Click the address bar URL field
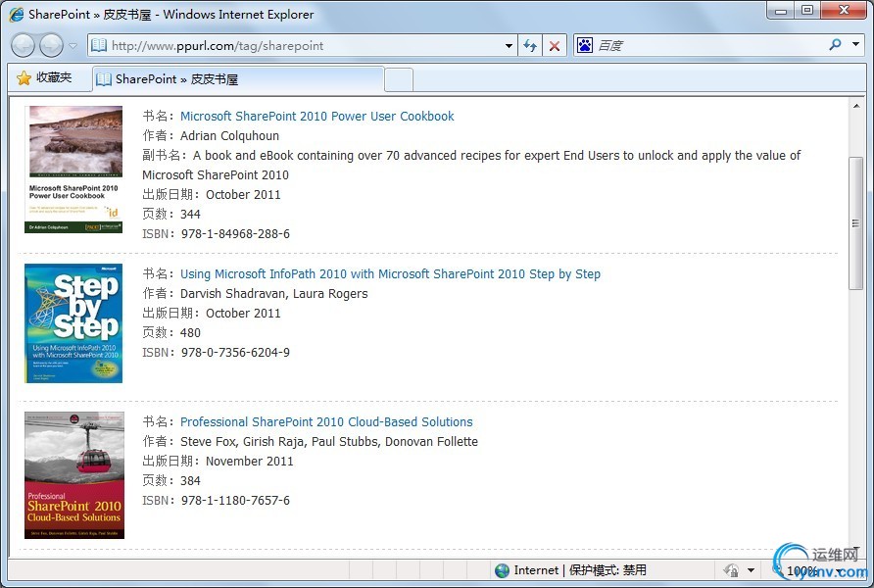The width and height of the screenshot is (874, 588). [x=301, y=46]
